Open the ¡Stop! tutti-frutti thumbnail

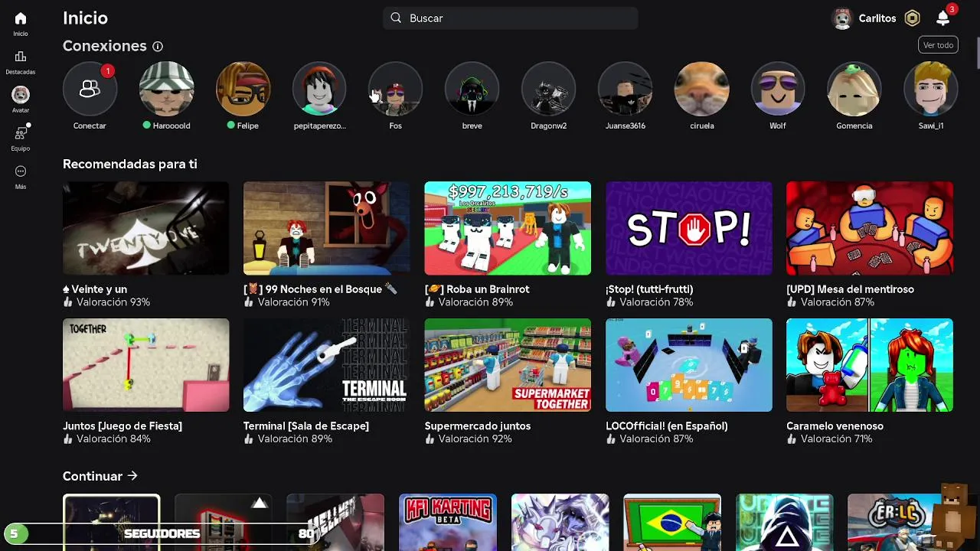[x=689, y=228]
